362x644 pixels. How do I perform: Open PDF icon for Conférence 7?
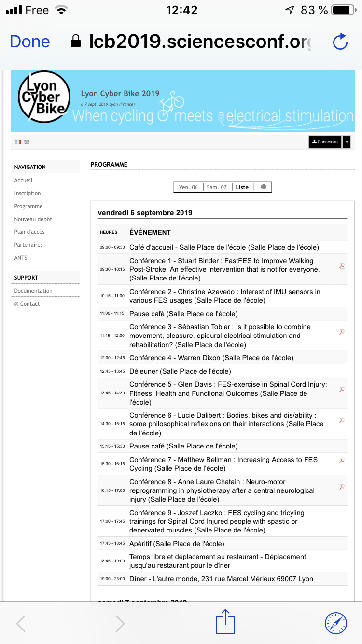[x=342, y=461]
